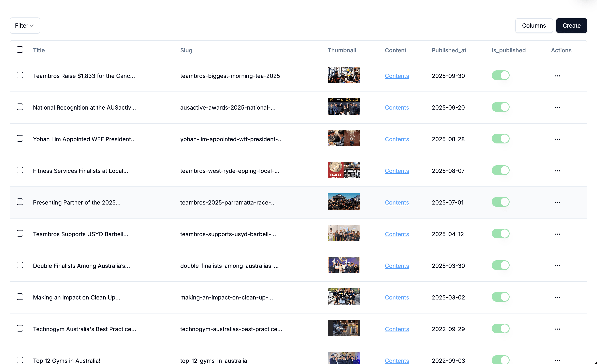
Task: Toggle publish status of Double Finalists post
Action: pos(500,265)
